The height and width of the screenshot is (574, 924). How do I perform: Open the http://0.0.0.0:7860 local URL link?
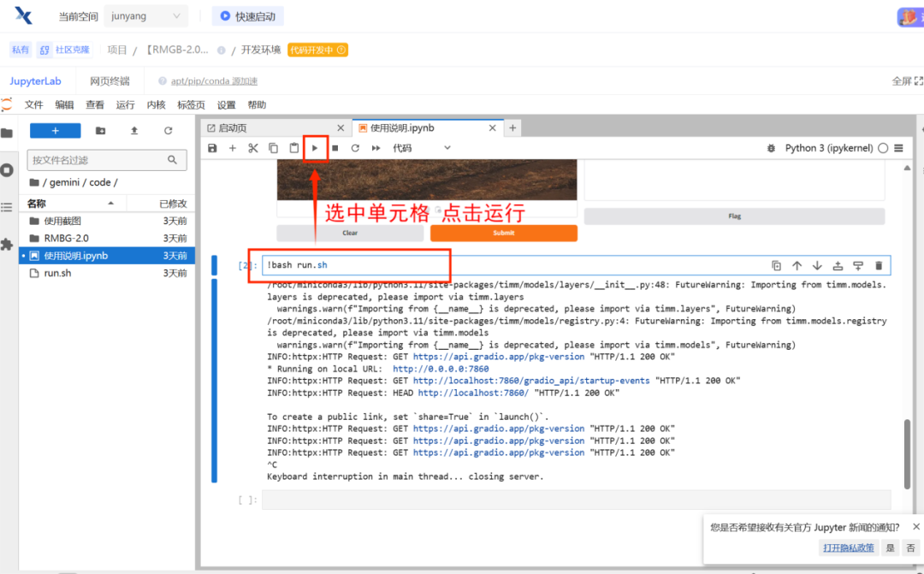pos(441,369)
